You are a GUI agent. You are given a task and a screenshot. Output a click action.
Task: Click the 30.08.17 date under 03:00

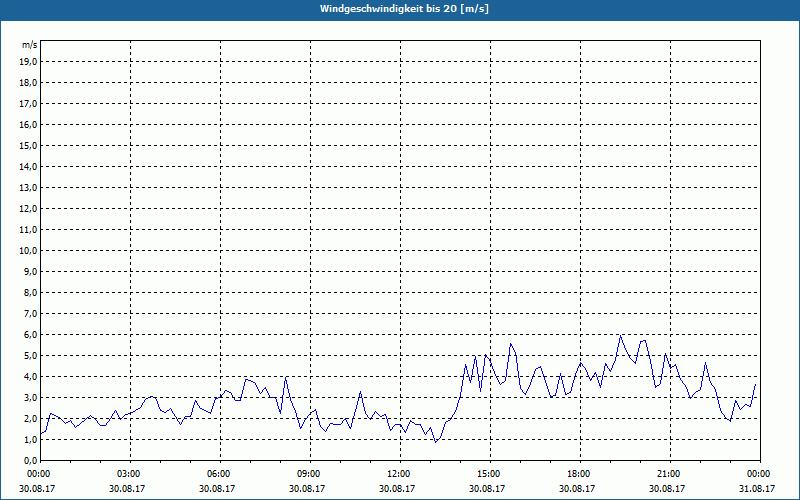[127, 488]
